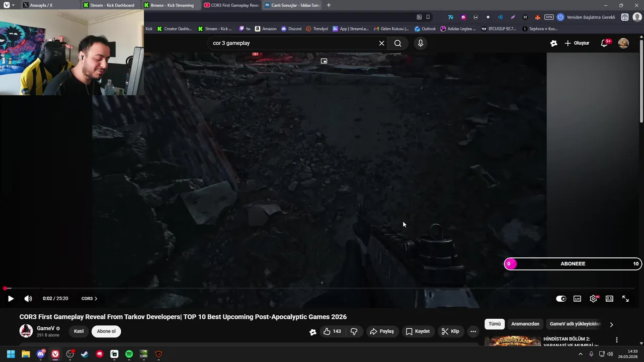Open options for Hindistan Bölüm 2 video
Screen dimensions: 644x362
tap(616, 340)
